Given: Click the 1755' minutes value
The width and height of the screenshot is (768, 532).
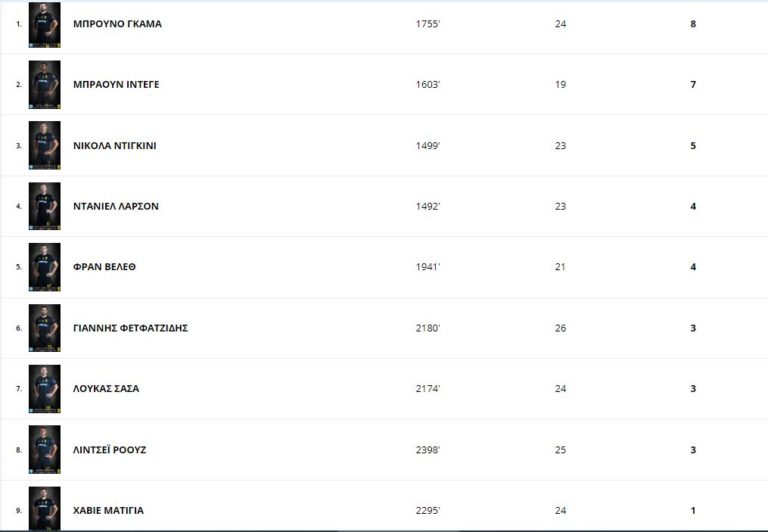Looking at the screenshot, I should tap(428, 24).
